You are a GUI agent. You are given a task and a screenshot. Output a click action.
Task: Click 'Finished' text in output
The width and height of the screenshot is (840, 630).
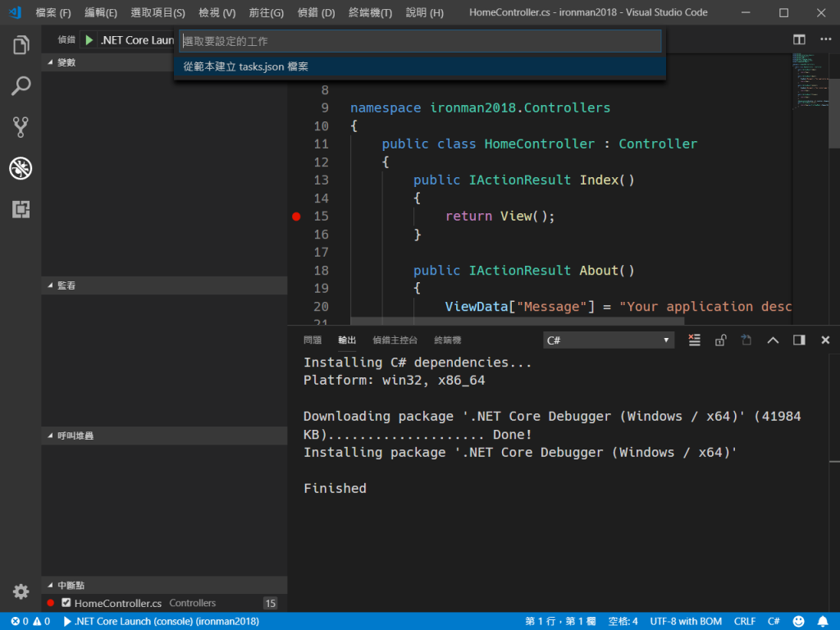[335, 489]
